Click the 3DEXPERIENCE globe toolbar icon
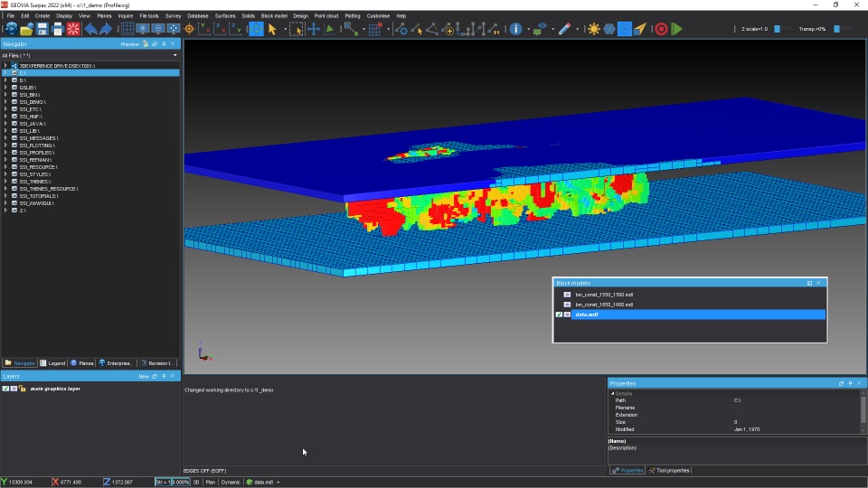Image resolution: width=868 pixels, height=488 pixels. pyautogui.click(x=11, y=29)
